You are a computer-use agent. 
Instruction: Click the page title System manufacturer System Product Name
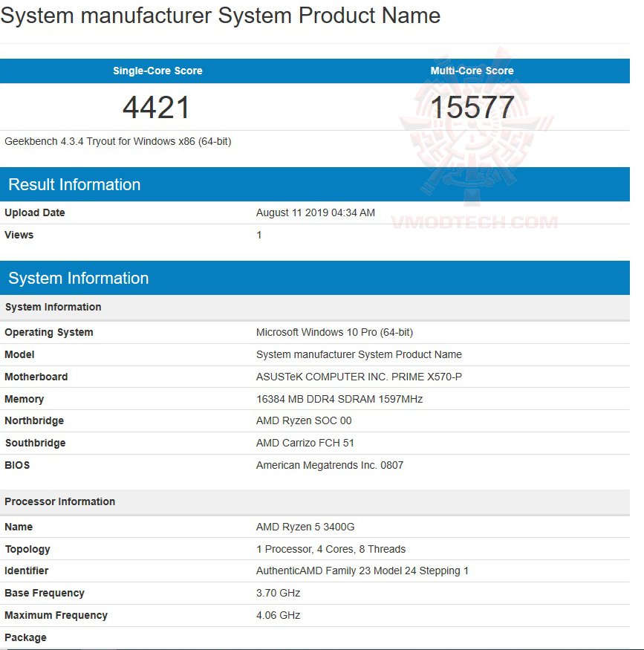coord(221,16)
